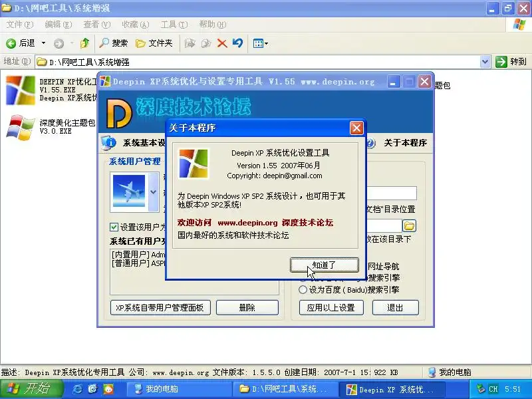The image size is (532, 399).
Task: Switch to Deepin XP 系统优 taskbar button
Action: click(392, 389)
